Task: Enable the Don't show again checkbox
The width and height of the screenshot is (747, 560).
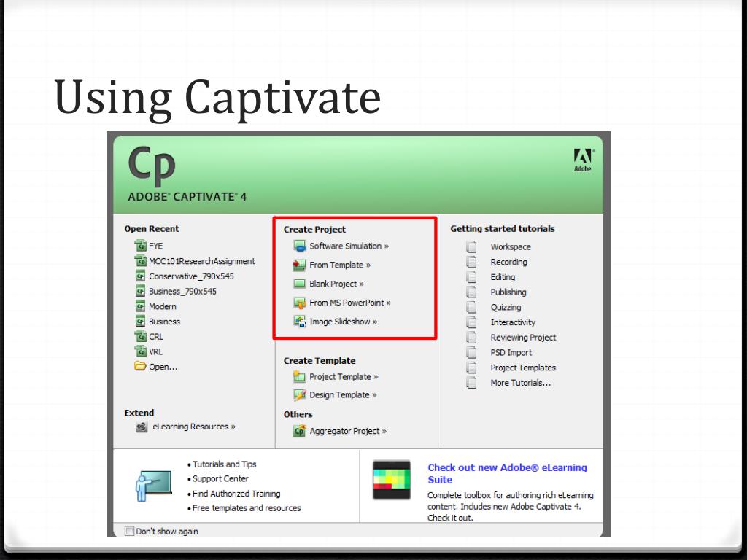Action: (129, 531)
